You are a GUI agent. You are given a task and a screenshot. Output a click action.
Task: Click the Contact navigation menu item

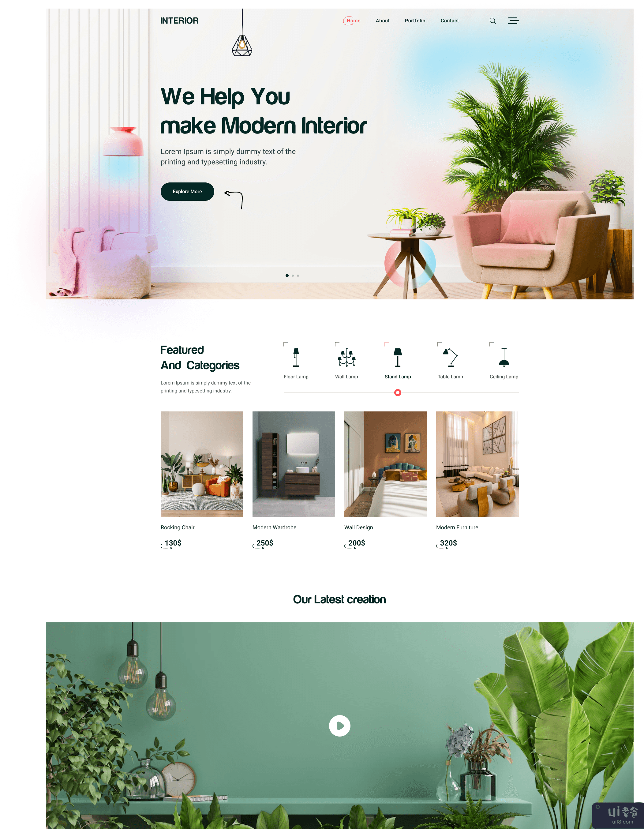click(x=450, y=20)
